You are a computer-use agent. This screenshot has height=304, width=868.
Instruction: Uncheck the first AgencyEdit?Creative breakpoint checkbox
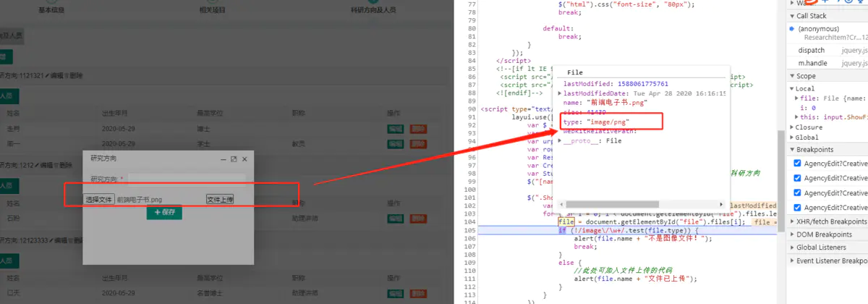click(797, 164)
